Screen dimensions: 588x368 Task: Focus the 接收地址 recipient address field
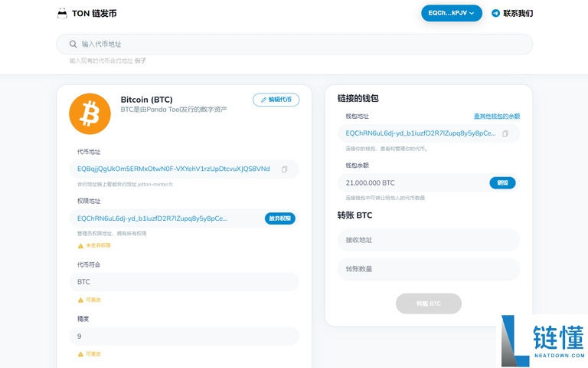429,240
